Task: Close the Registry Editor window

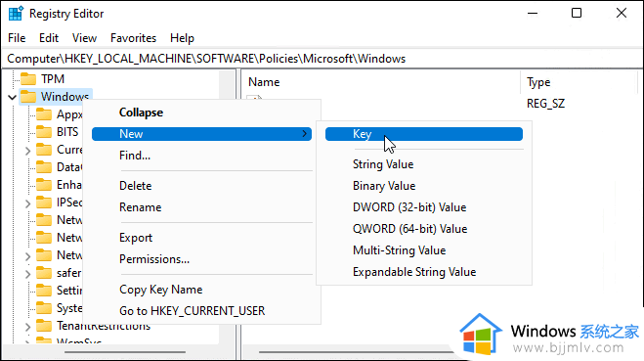Action: pyautogui.click(x=622, y=13)
